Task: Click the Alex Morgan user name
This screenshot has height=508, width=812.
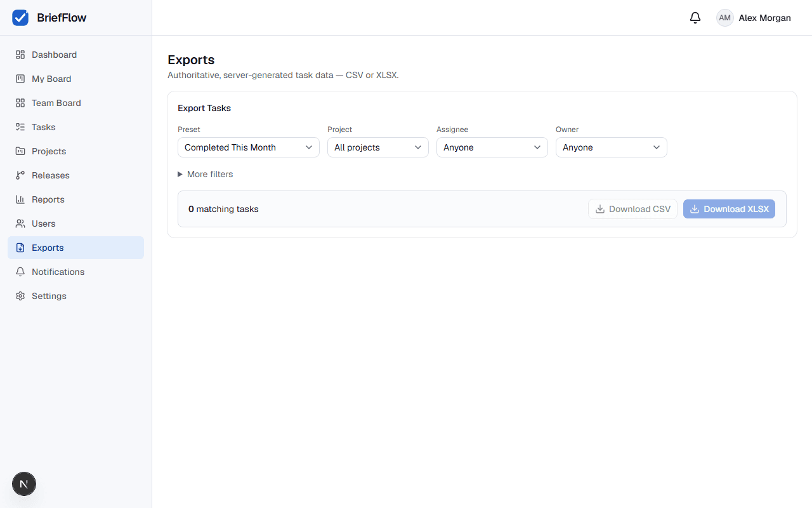Action: pyautogui.click(x=764, y=18)
